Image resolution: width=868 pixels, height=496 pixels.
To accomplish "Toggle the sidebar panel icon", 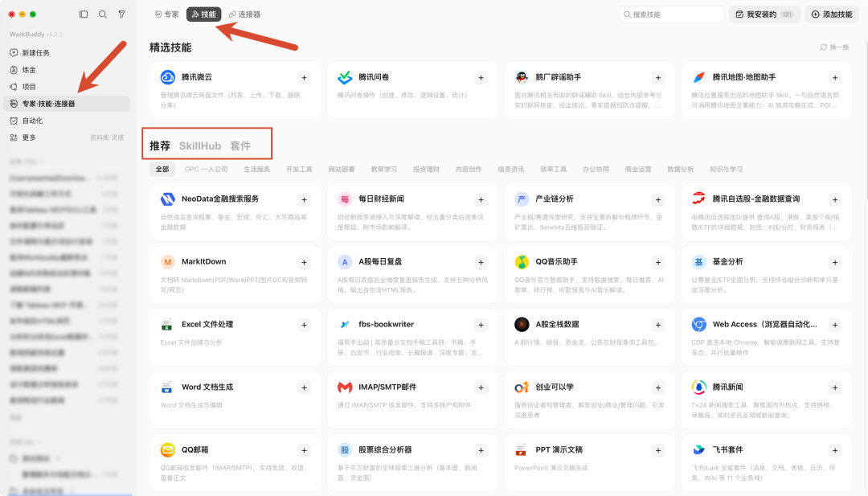I will [x=84, y=14].
